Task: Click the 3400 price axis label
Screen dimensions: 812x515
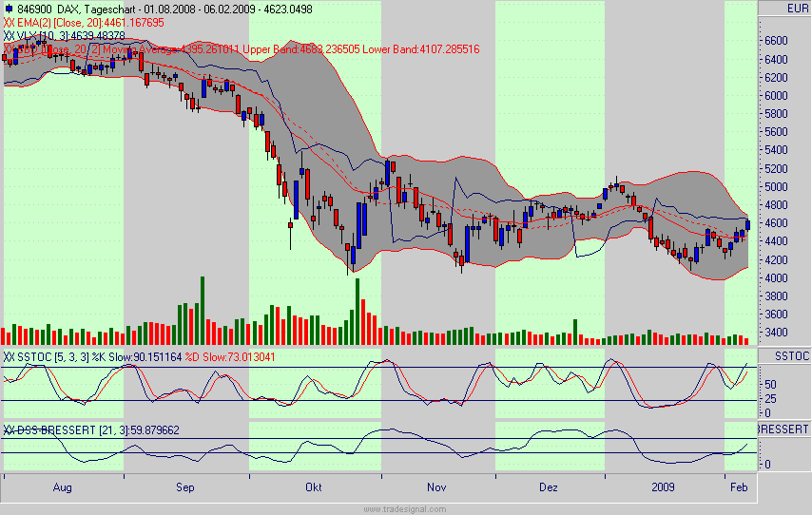Action: point(776,333)
